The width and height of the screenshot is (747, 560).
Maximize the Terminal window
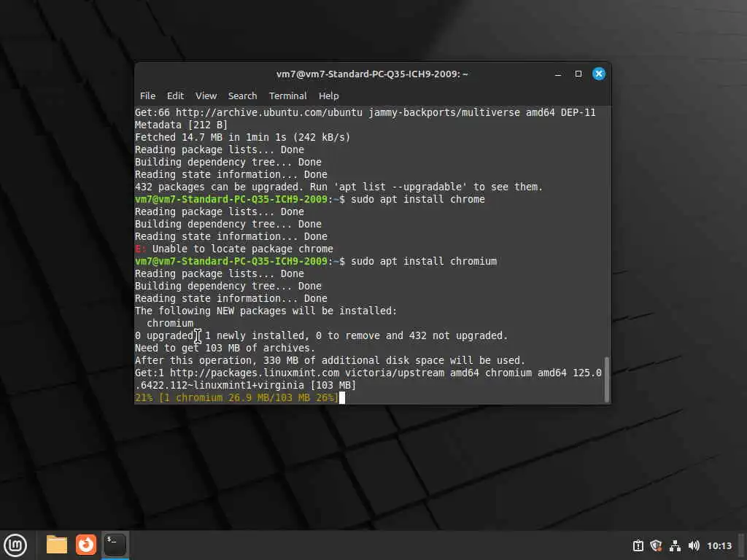[x=578, y=74]
